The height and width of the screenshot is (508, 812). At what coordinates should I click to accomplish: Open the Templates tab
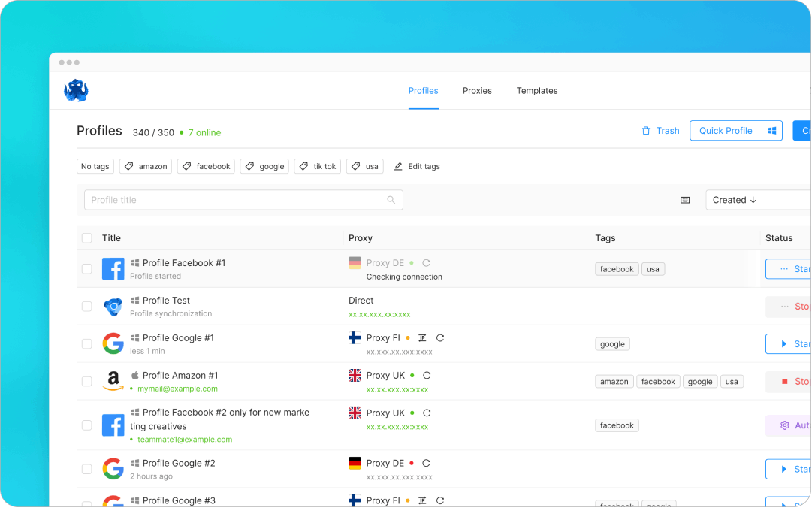pyautogui.click(x=537, y=91)
